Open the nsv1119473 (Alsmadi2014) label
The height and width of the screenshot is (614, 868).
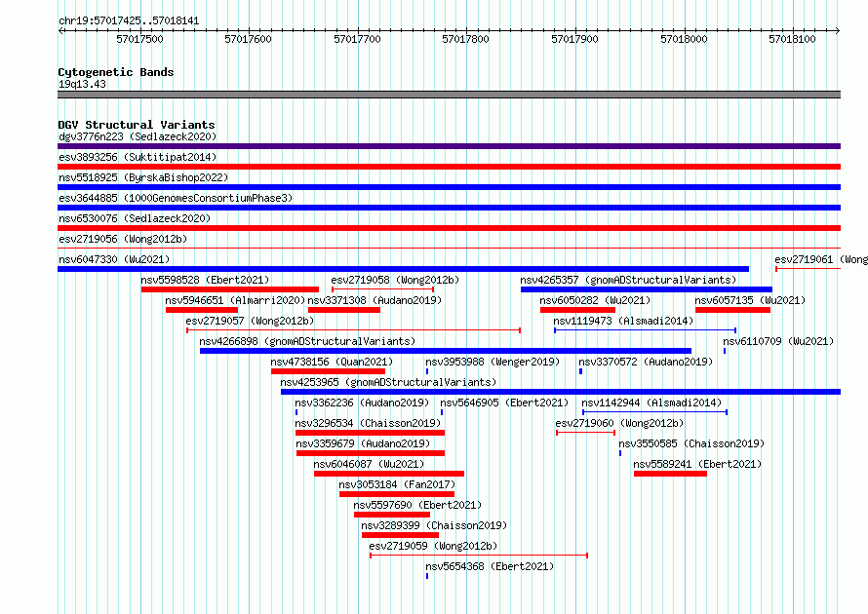pos(623,321)
